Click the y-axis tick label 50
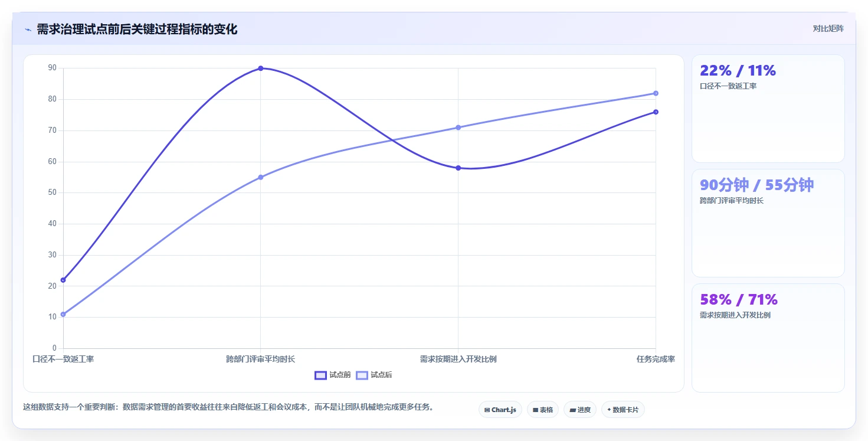868x441 pixels. click(x=53, y=192)
